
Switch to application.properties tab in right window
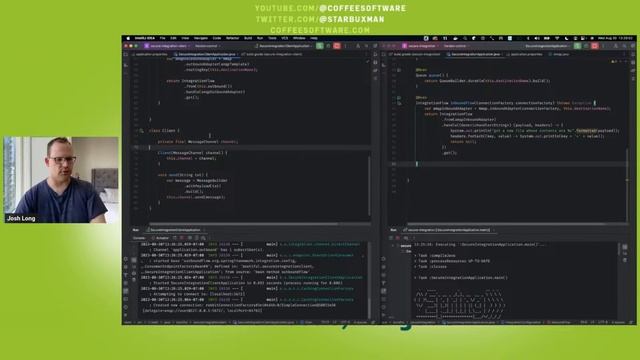524,54
